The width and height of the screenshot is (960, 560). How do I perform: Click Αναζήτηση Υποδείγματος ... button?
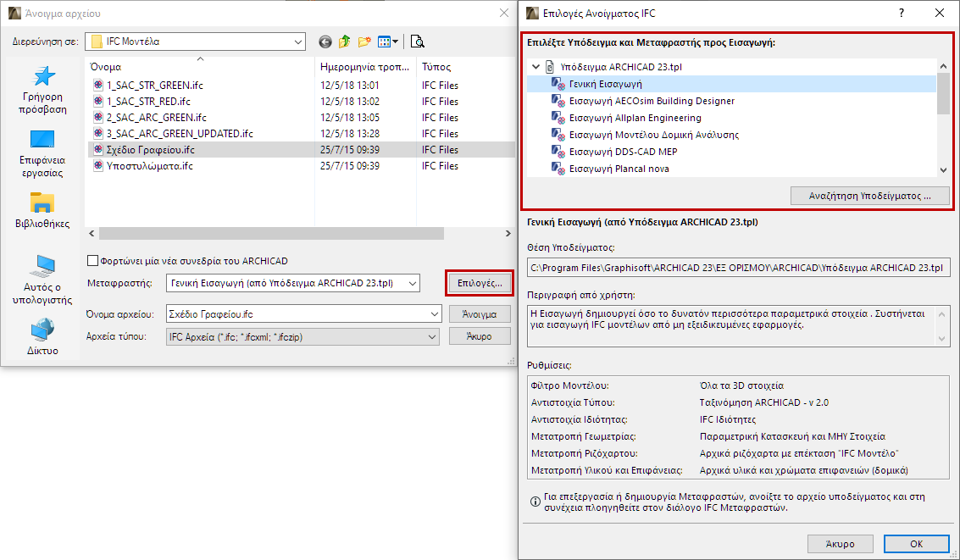coord(870,196)
